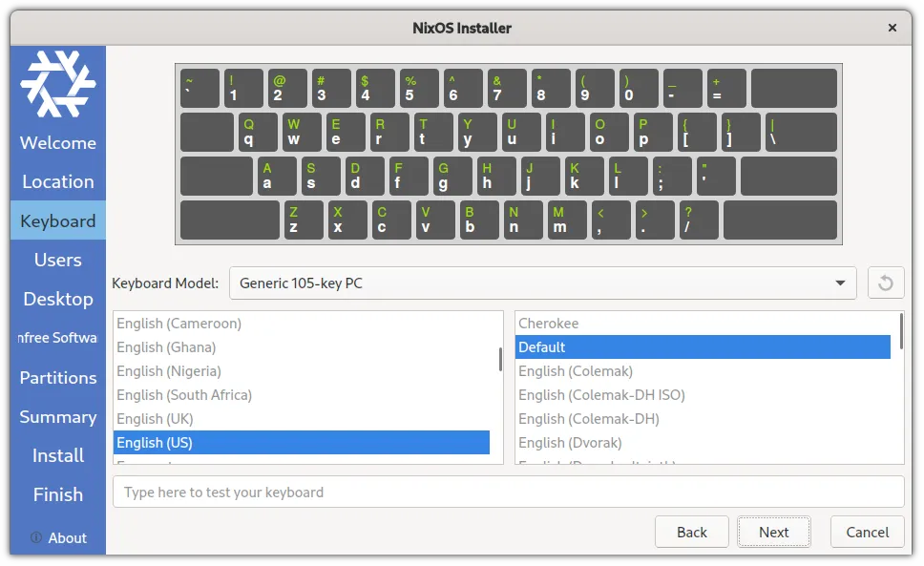
Task: Open the Users step in sidebar
Action: tap(58, 260)
